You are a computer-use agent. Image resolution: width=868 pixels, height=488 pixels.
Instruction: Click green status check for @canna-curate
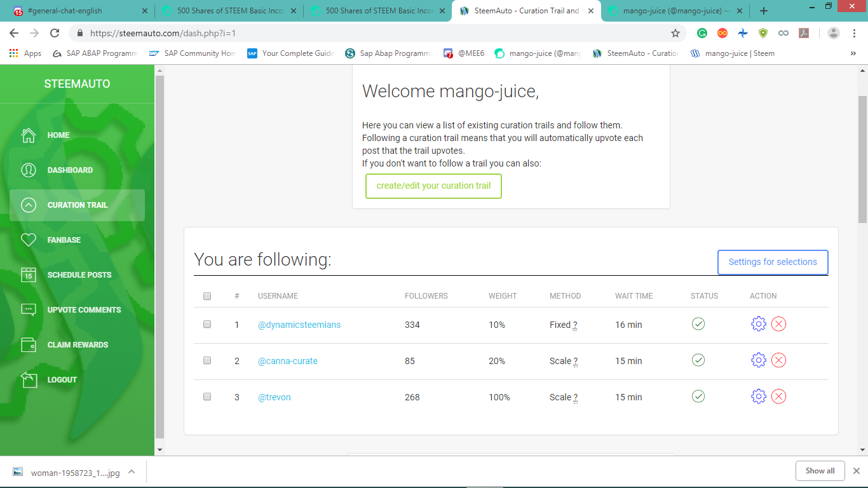coord(698,360)
